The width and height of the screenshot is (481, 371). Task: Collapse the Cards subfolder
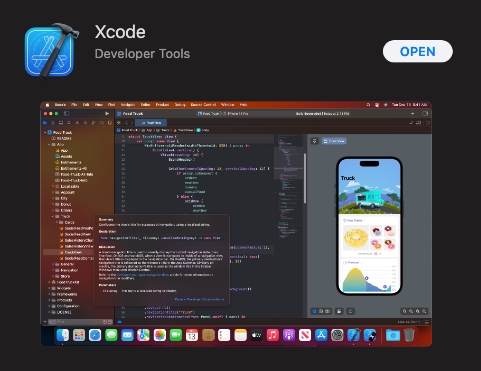point(57,222)
